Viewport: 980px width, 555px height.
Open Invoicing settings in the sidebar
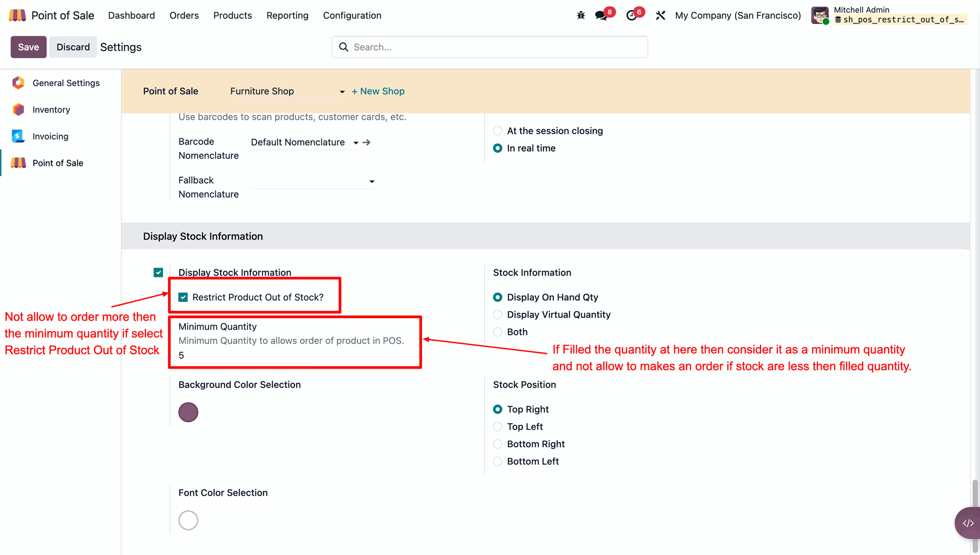pyautogui.click(x=50, y=136)
